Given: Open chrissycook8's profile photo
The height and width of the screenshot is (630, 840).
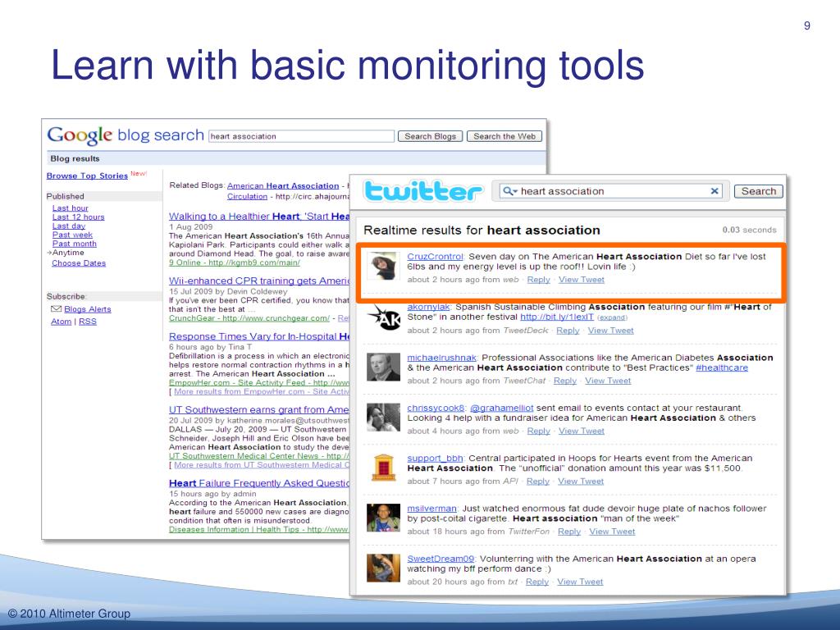Looking at the screenshot, I should tap(384, 418).
